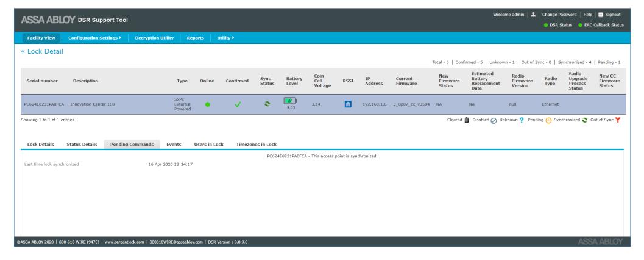Click the timestamp 16 Apr 2020 23:24:17

pyautogui.click(x=171, y=165)
